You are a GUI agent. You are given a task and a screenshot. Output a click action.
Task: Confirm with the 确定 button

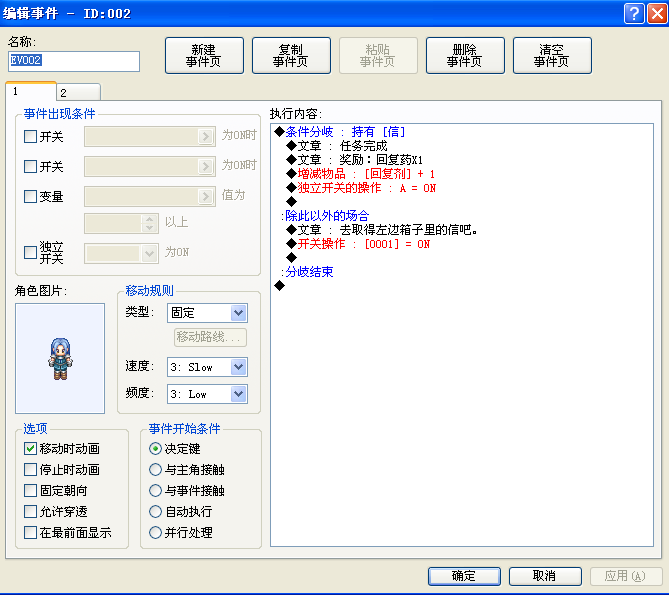click(x=464, y=576)
